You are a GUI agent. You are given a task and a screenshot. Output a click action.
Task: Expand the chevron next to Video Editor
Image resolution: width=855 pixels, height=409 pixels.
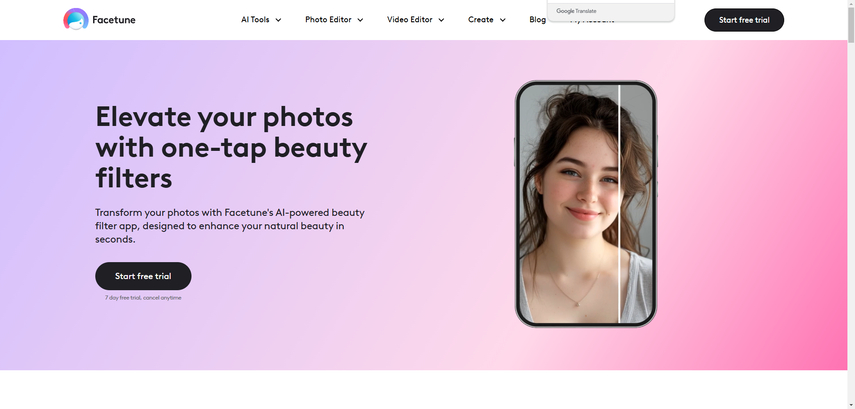point(441,20)
